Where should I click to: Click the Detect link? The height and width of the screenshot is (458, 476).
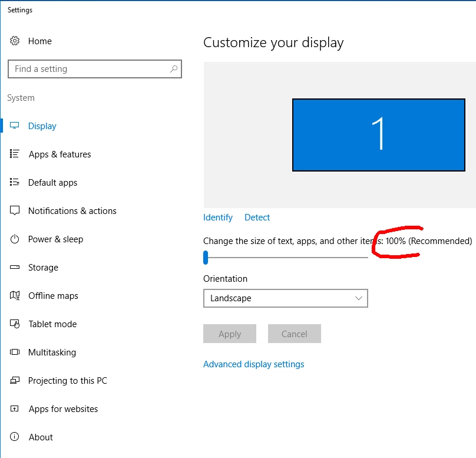click(x=257, y=218)
